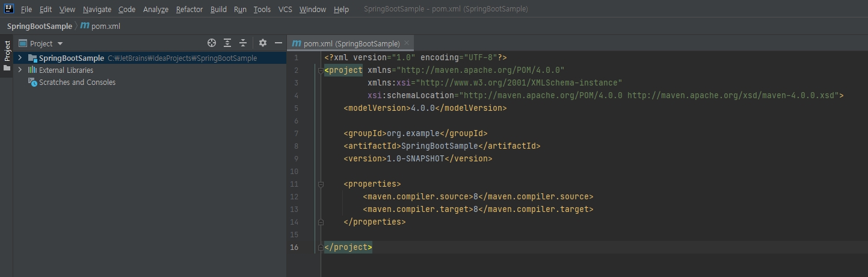
Task: Click SpringBootSample in the breadcrumb bar
Action: [x=40, y=26]
